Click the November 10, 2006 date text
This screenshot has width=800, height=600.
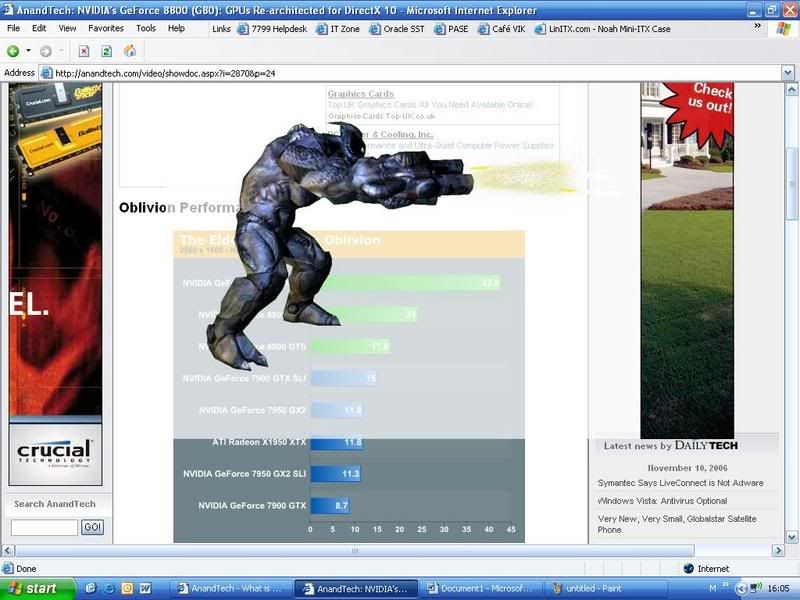click(x=687, y=468)
